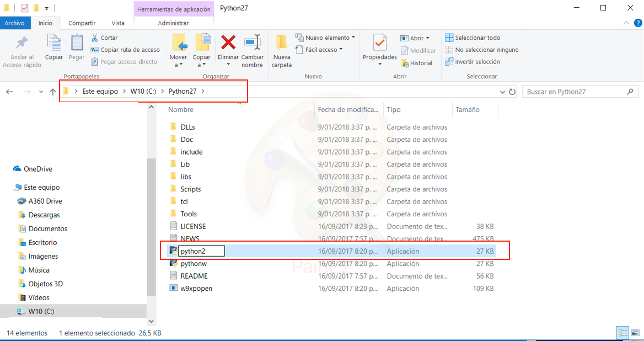The image size is (644, 341).
Task: Switch to the Inicio ribbon tab
Action: click(x=45, y=23)
